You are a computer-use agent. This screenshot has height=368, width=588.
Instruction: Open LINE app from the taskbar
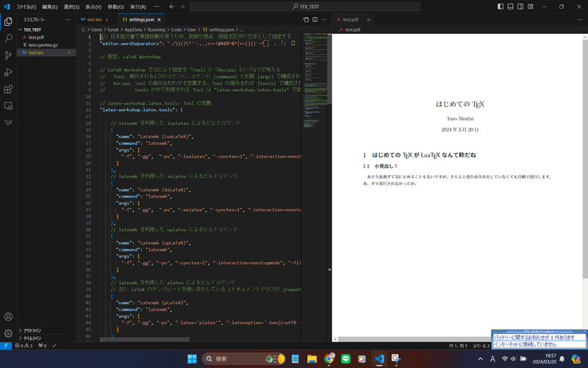click(345, 359)
